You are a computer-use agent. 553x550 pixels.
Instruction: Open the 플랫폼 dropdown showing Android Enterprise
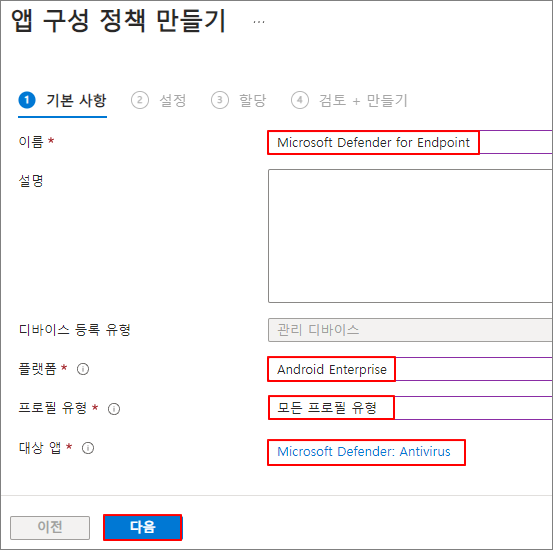(x=410, y=369)
